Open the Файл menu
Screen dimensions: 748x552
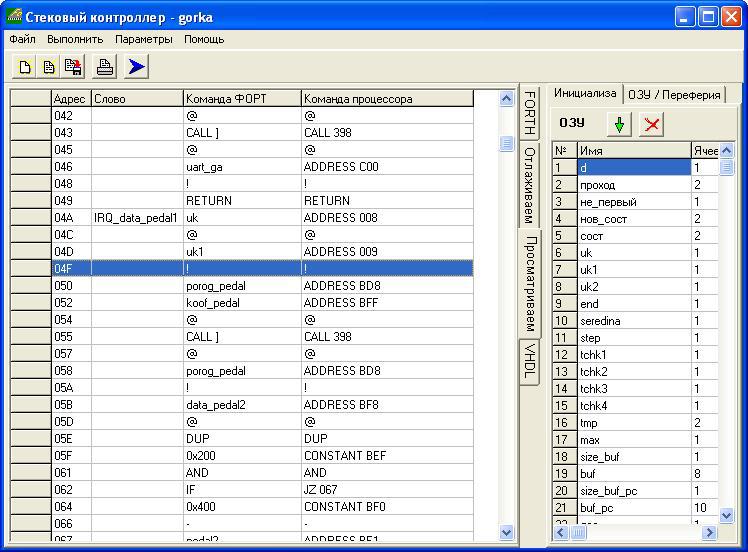[x=22, y=39]
